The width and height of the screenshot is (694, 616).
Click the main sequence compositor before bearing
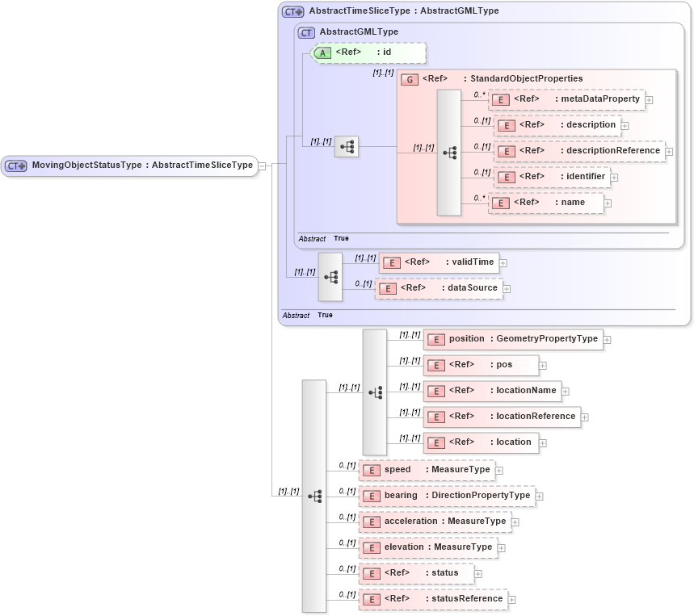314,497
